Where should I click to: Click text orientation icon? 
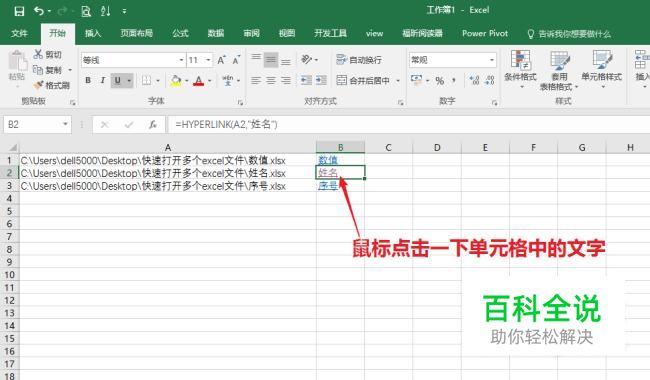(x=307, y=60)
